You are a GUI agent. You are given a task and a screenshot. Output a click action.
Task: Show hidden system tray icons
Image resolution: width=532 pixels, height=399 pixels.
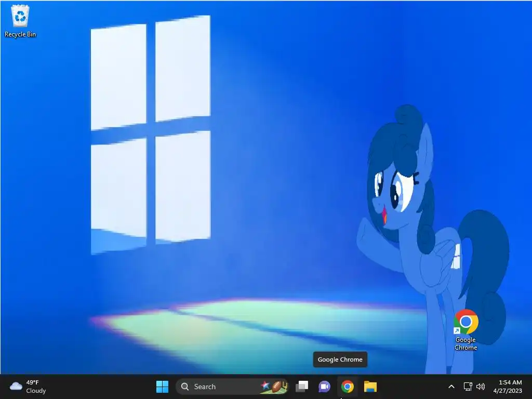(x=451, y=387)
